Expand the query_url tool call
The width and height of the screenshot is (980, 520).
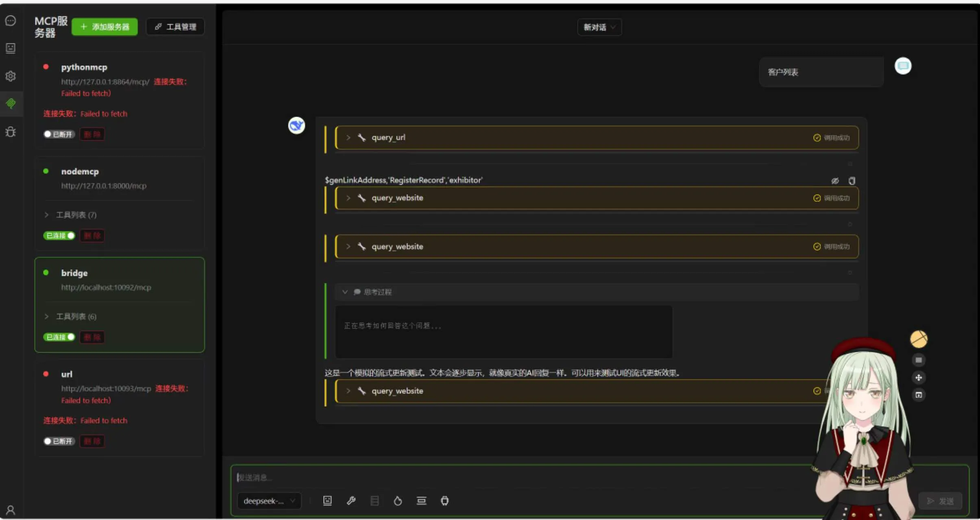pyautogui.click(x=597, y=138)
